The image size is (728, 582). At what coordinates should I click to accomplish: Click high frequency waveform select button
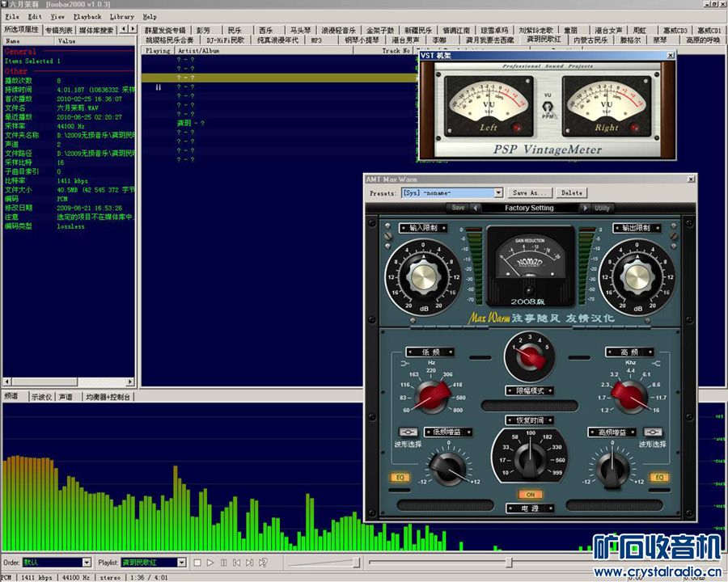pyautogui.click(x=653, y=432)
